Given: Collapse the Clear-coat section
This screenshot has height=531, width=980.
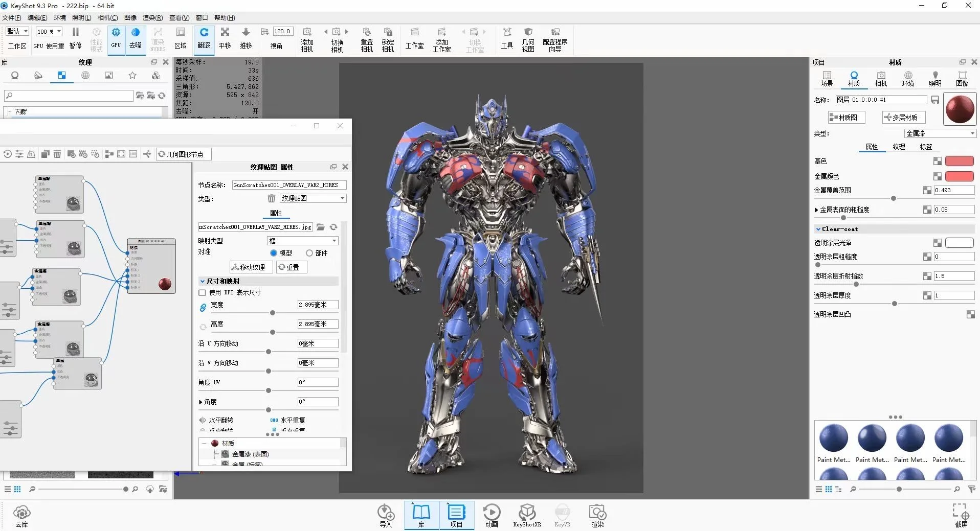Looking at the screenshot, I should pos(818,229).
